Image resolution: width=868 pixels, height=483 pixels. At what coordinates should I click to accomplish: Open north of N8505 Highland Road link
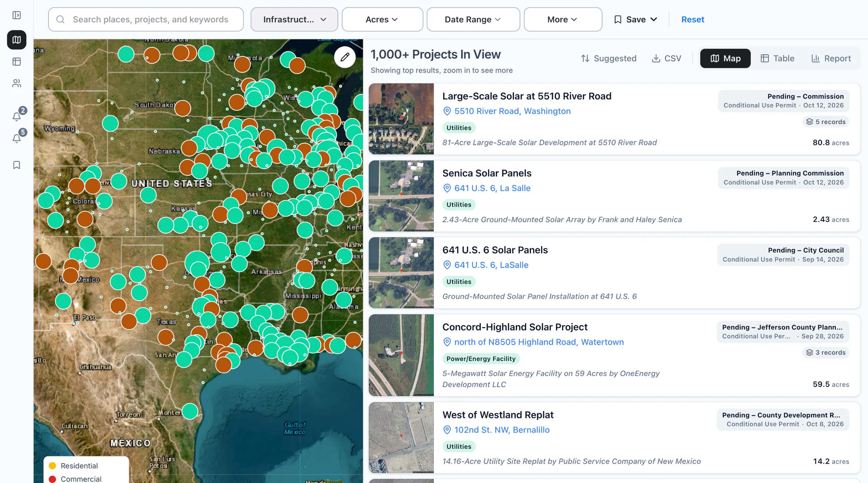point(539,342)
